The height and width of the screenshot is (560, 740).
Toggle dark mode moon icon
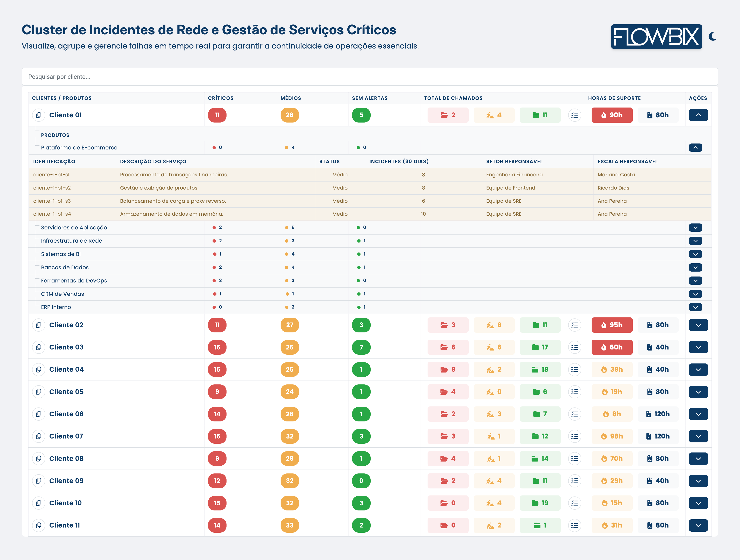point(713,36)
